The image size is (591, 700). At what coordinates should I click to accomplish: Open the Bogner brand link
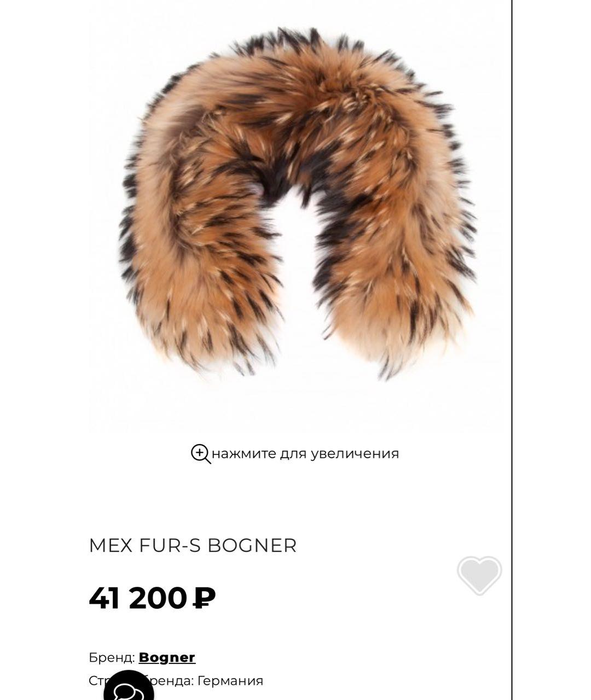tap(167, 657)
